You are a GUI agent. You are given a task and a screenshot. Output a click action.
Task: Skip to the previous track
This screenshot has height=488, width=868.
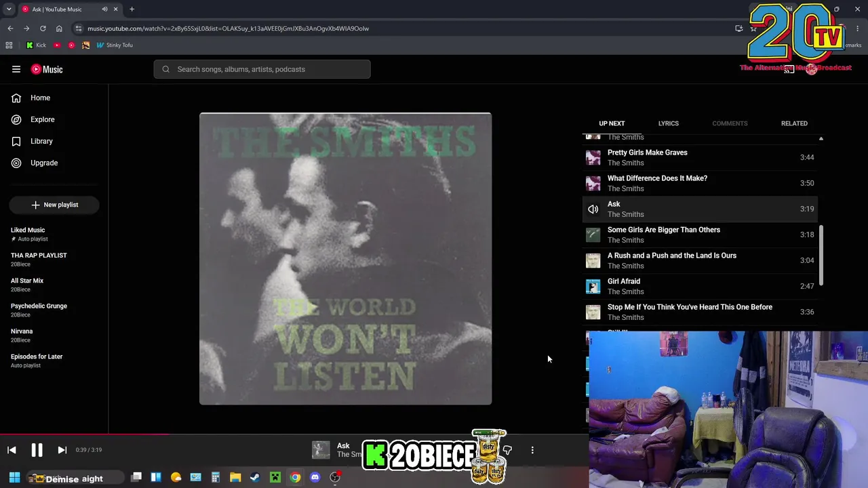coord(12,450)
